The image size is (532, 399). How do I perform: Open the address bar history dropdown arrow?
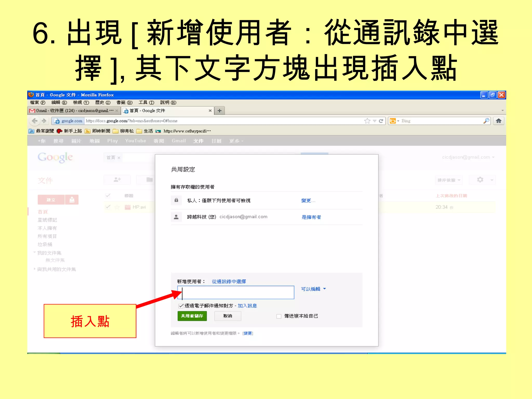tap(374, 121)
